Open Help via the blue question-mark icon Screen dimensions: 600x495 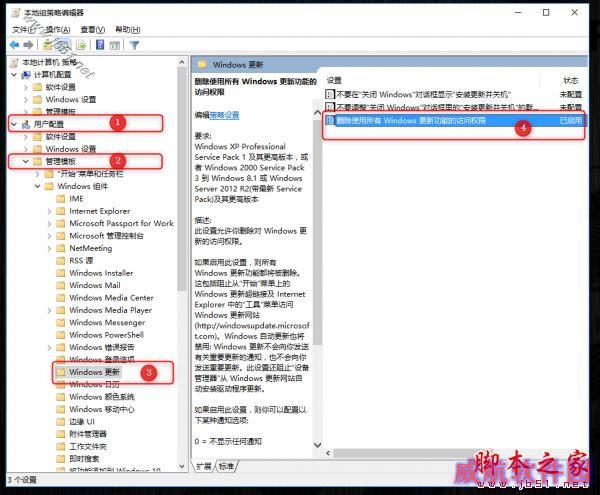coord(100,45)
